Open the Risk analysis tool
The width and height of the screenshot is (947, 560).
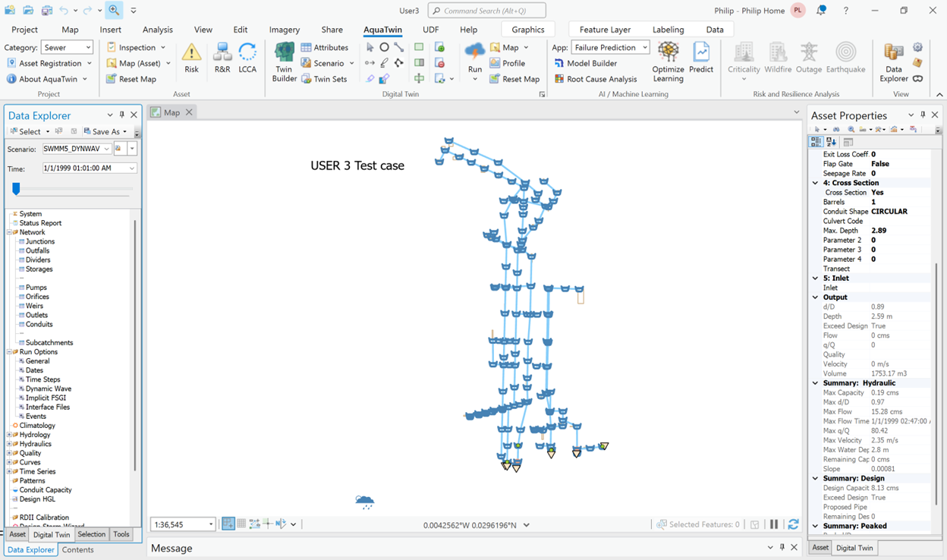pyautogui.click(x=191, y=58)
